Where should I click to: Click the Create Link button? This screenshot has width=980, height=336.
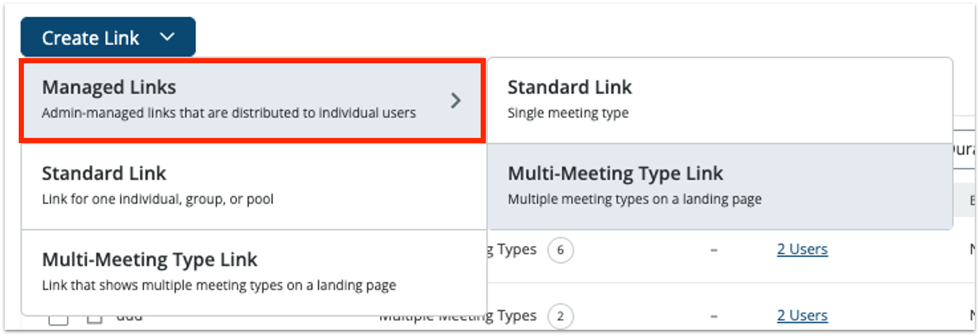pos(91,37)
